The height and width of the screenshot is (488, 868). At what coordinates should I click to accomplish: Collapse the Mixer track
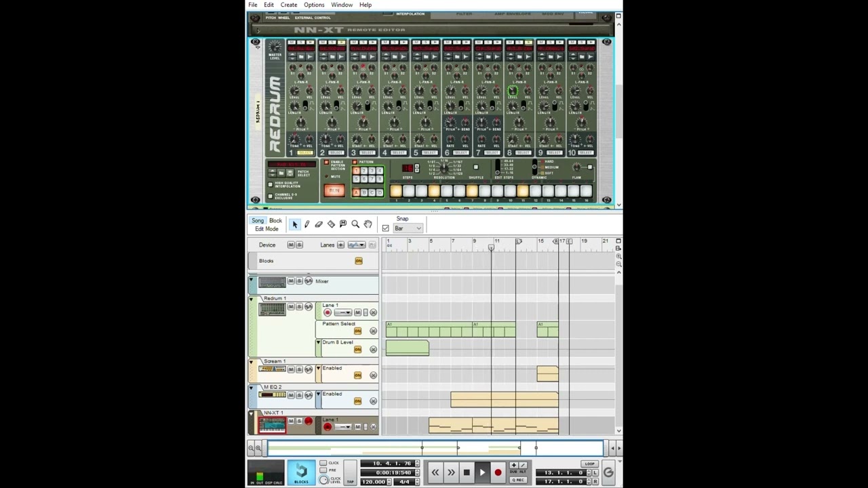click(x=251, y=280)
